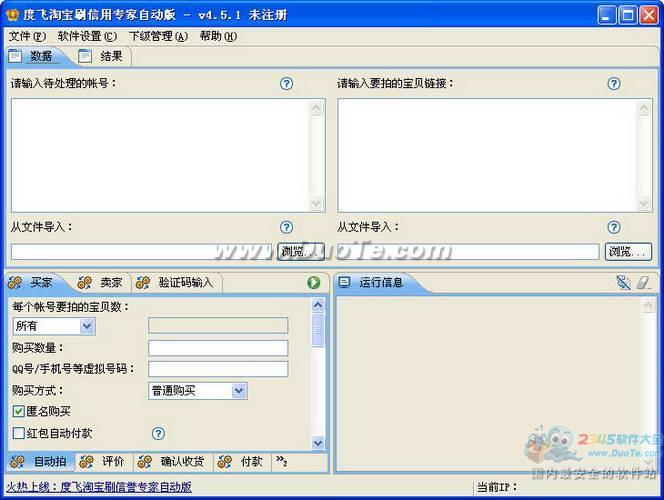Click scroll-down arrow of item links text area
Screen dimensions: 664x500
point(643,203)
